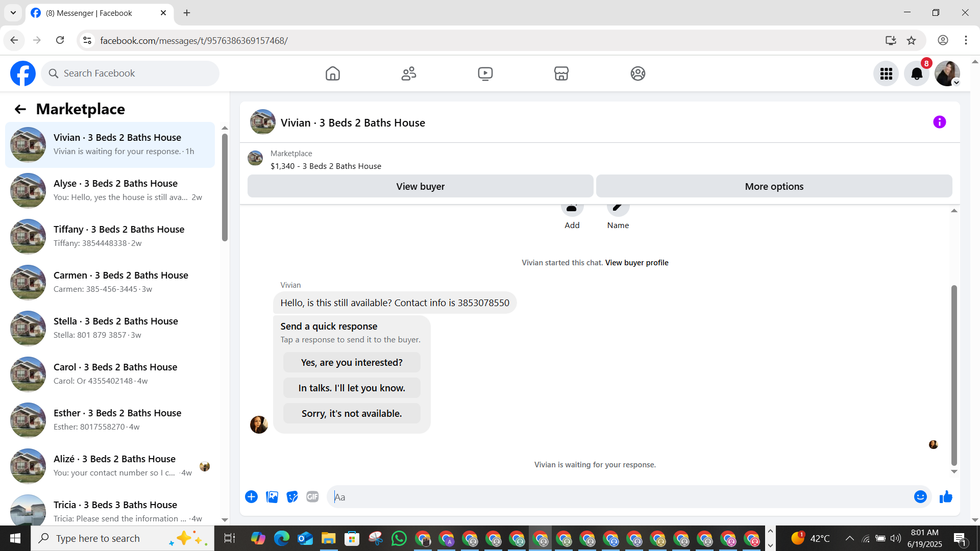Viewport: 980px width, 551px height.
Task: Open the emoji picker
Action: point(920,497)
